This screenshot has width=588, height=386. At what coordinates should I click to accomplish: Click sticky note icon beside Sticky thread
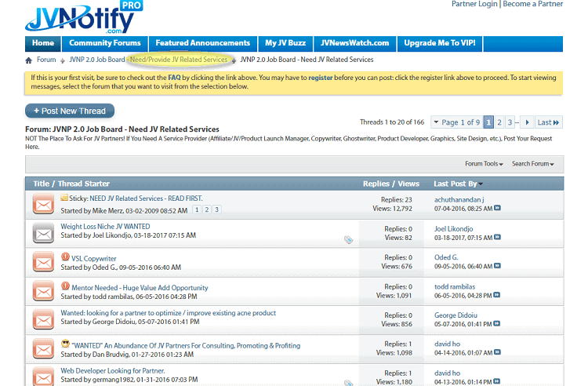64,198
